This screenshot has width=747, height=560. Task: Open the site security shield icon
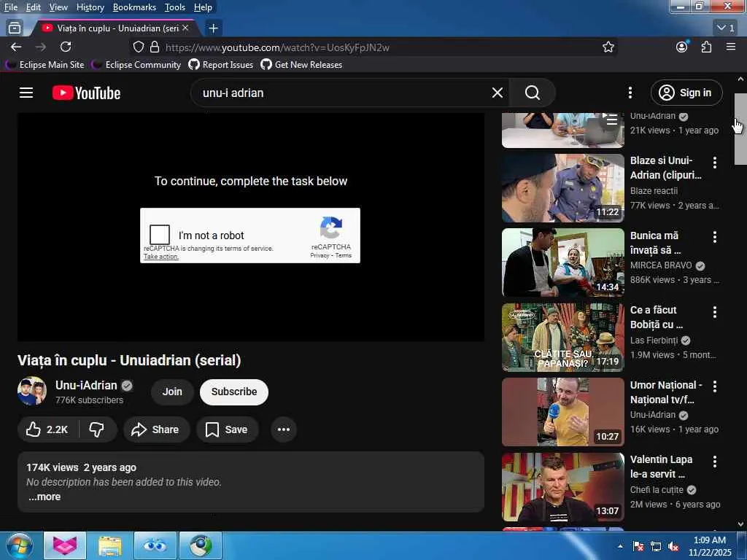pos(138,47)
